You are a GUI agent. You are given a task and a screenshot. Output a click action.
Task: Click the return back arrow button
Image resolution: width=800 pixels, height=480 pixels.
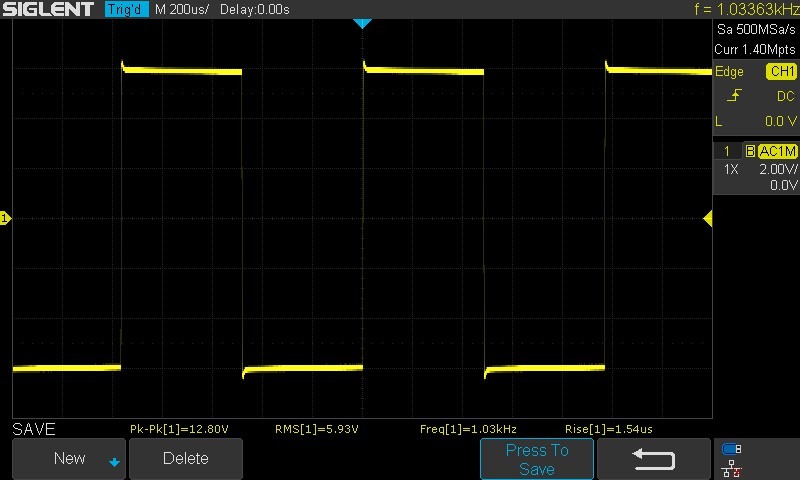tap(654, 459)
